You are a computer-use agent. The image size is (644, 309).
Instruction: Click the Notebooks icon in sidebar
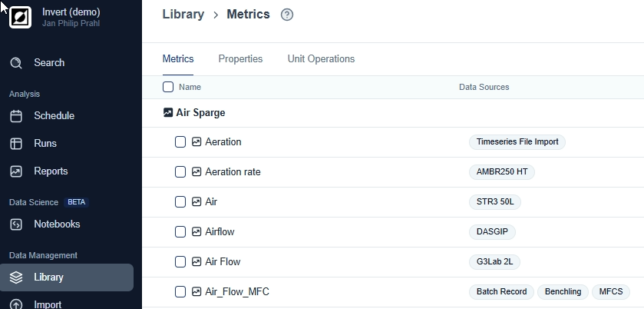(x=16, y=224)
